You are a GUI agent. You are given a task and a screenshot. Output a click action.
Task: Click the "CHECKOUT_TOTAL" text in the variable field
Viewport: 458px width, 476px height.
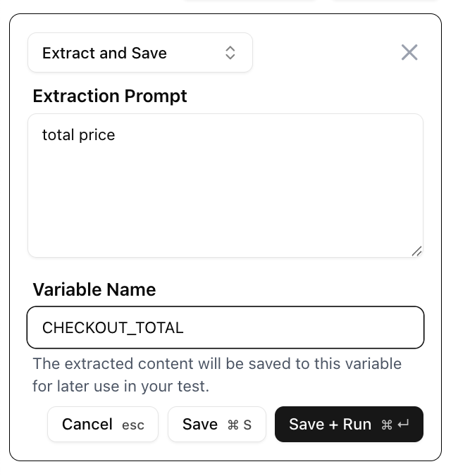[113, 327]
